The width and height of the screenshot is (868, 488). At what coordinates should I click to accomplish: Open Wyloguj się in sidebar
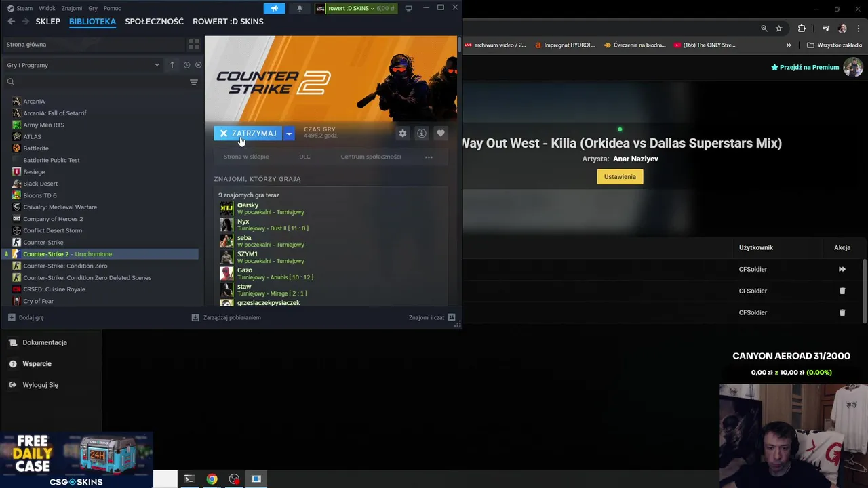(34, 385)
